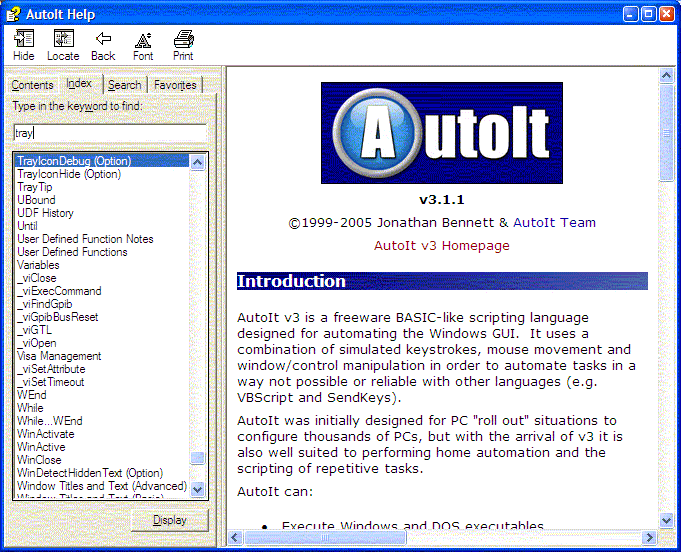Click the Hide toolbar icon
This screenshot has width=681, height=552.
(23, 45)
